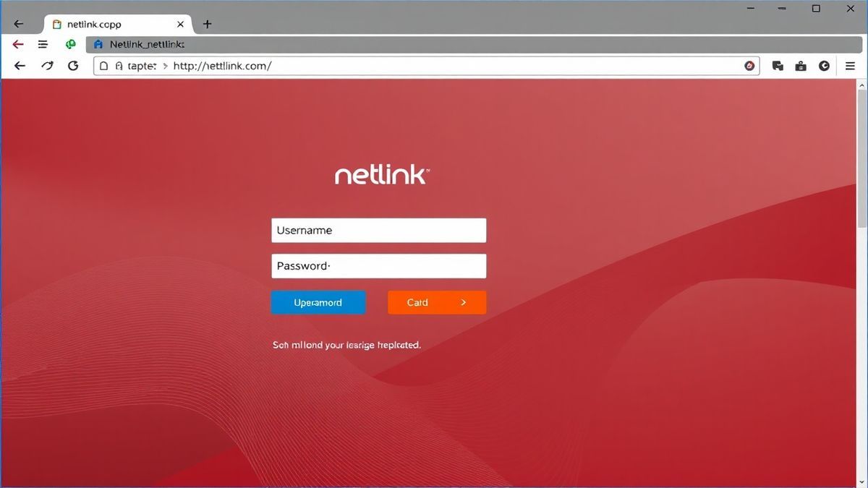This screenshot has height=488, width=868.
Task: Open a new tab with the plus button
Action: tap(207, 24)
